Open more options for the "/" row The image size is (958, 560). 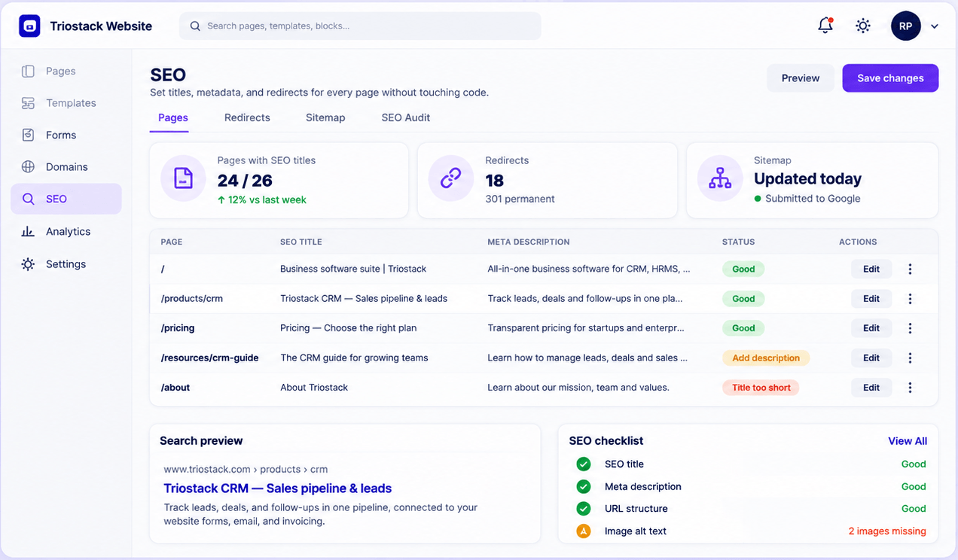(910, 269)
